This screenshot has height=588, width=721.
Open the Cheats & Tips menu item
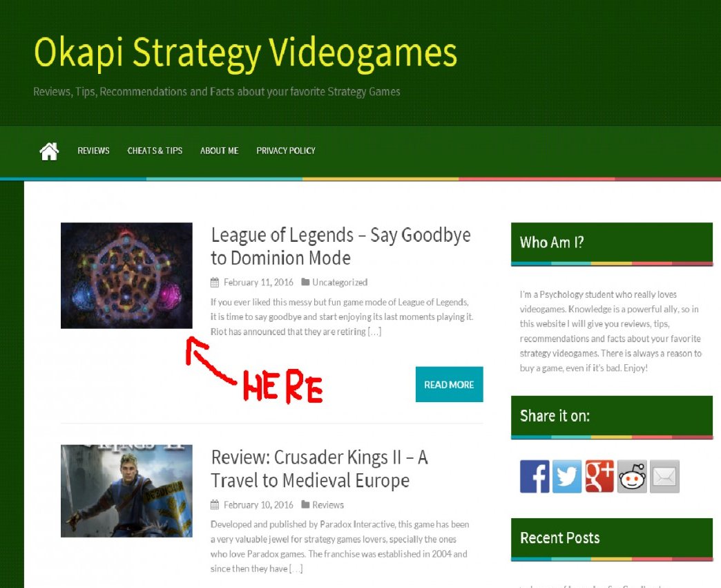pyautogui.click(x=155, y=151)
